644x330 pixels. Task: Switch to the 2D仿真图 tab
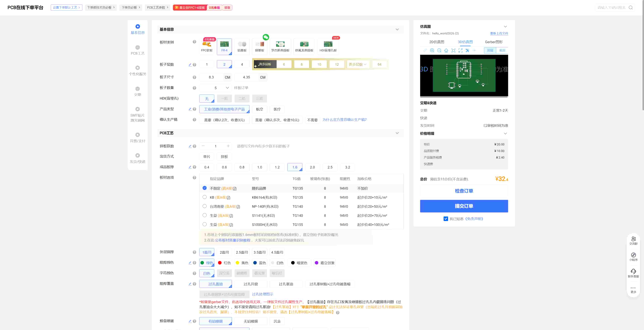(437, 42)
